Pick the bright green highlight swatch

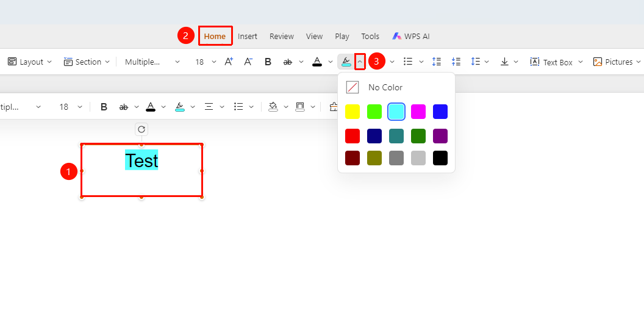pyautogui.click(x=374, y=112)
